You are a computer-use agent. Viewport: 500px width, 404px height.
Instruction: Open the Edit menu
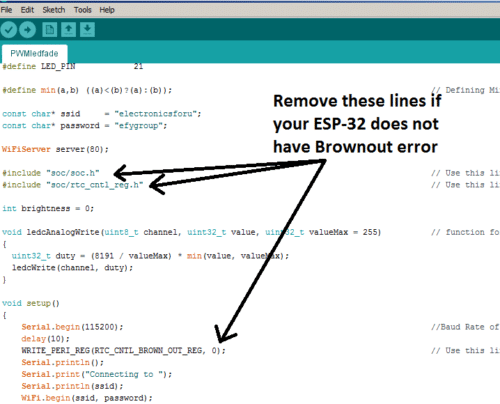click(27, 10)
